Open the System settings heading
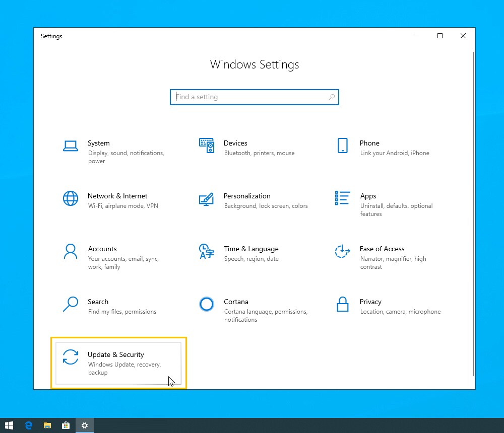Screen dimensions: 504x433 coord(99,143)
